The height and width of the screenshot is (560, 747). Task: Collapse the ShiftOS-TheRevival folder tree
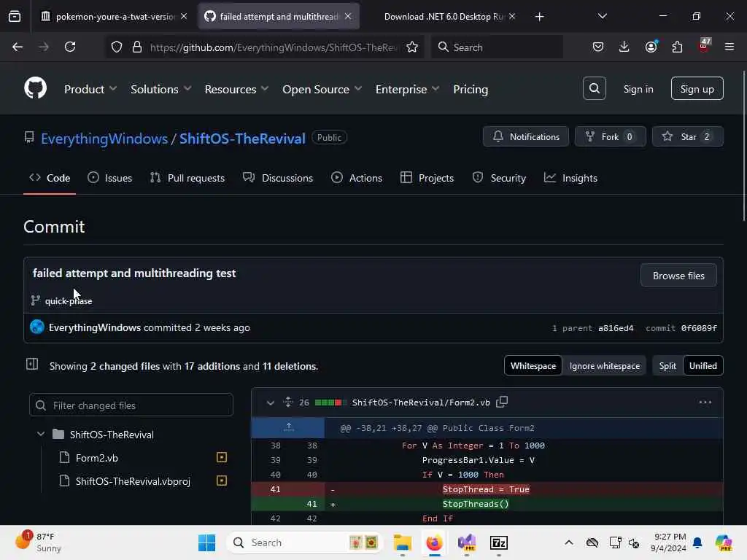(41, 435)
